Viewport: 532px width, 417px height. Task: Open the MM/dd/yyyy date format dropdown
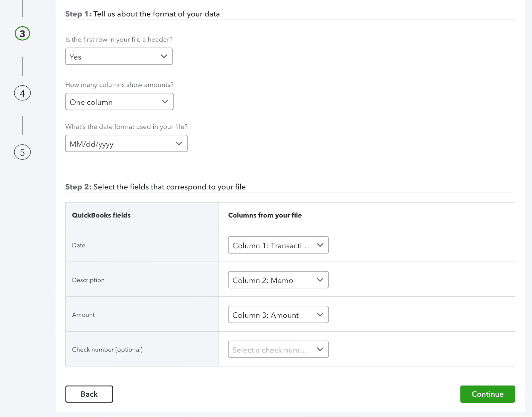coord(126,144)
